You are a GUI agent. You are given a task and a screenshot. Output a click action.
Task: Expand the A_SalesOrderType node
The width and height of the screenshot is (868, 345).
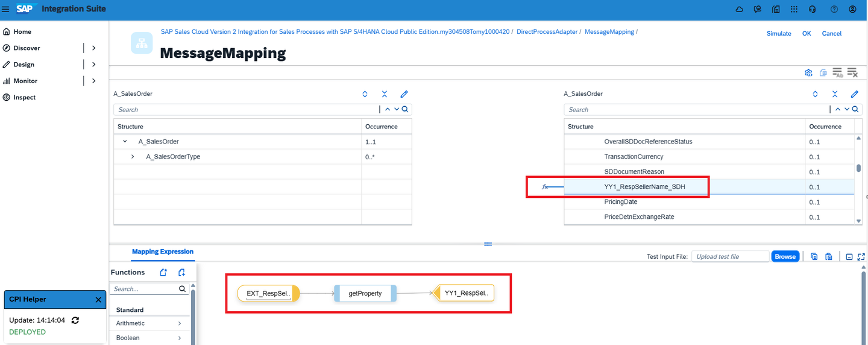pyautogui.click(x=133, y=157)
